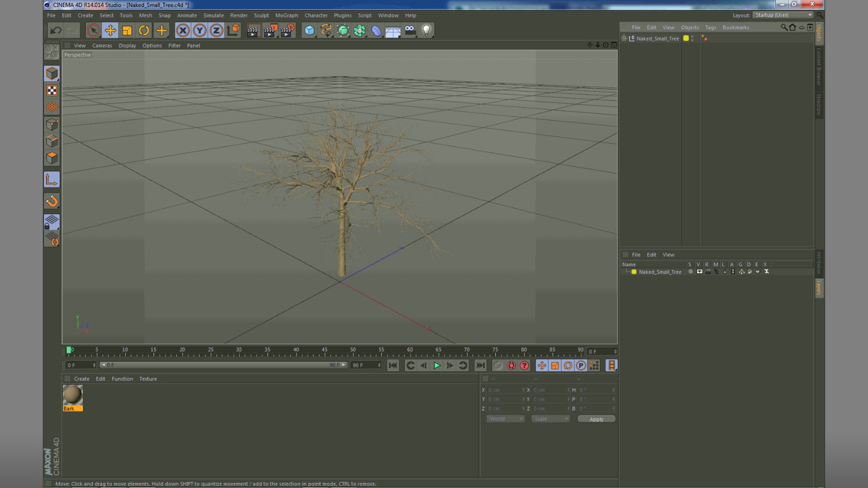
Task: Click the Apply button
Action: tap(596, 419)
